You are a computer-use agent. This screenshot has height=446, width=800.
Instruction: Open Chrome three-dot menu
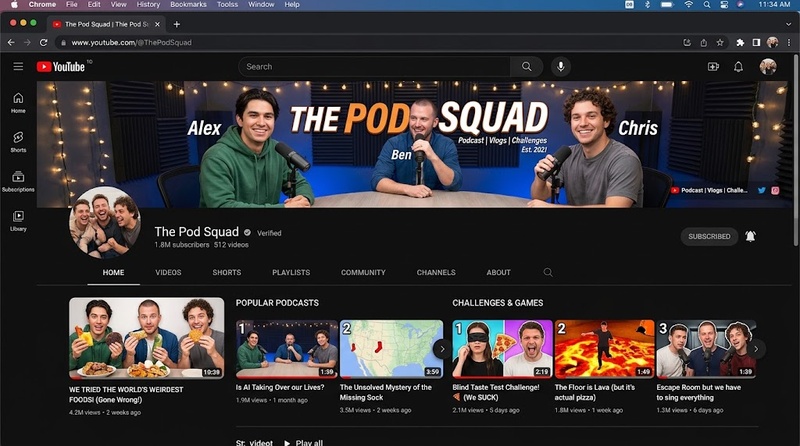coord(789,42)
